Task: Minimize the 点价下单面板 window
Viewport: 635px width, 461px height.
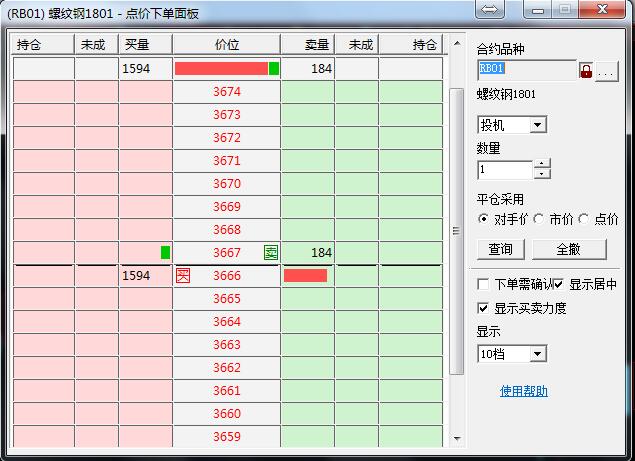Action: [538, 9]
